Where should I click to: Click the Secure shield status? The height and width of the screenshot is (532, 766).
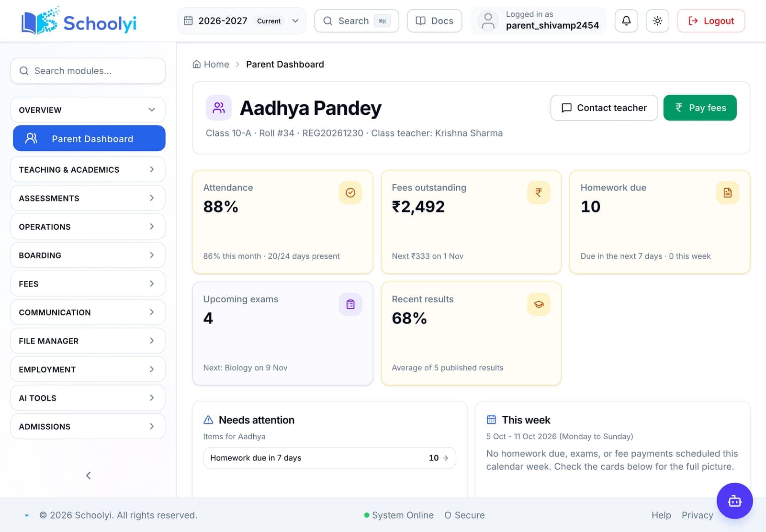tap(464, 515)
